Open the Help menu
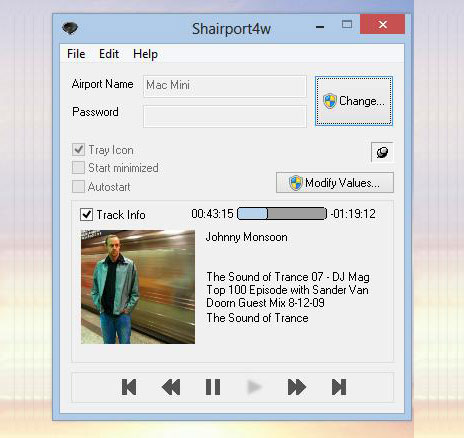Screen dimensions: 464x438 click(145, 54)
